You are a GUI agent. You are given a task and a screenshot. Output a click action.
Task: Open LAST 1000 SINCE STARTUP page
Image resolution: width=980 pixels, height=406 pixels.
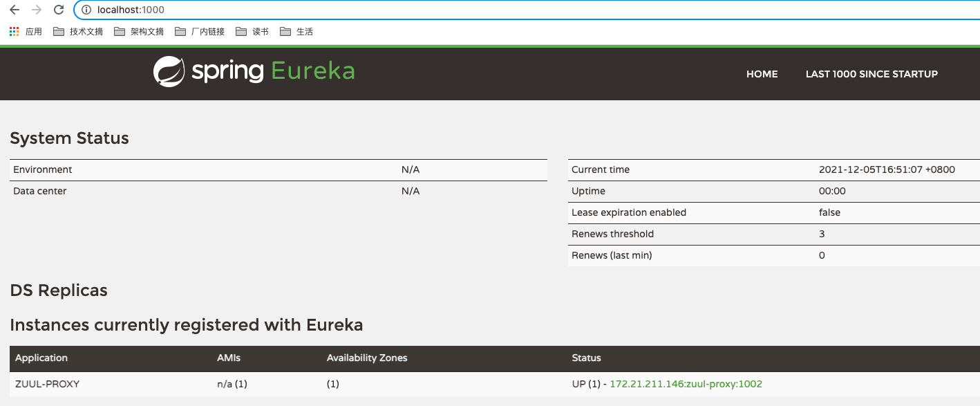click(871, 74)
